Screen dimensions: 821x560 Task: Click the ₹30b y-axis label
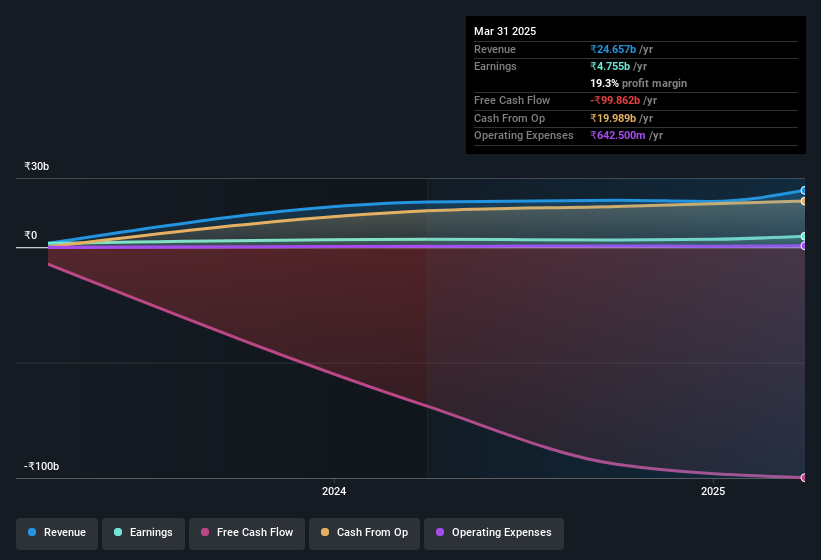tap(37, 166)
